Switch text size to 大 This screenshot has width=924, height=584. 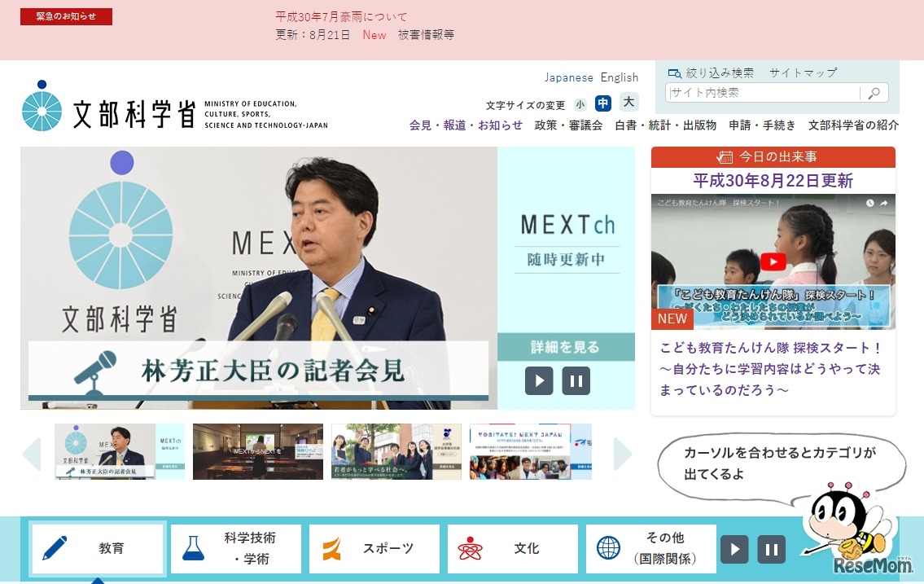coord(627,103)
